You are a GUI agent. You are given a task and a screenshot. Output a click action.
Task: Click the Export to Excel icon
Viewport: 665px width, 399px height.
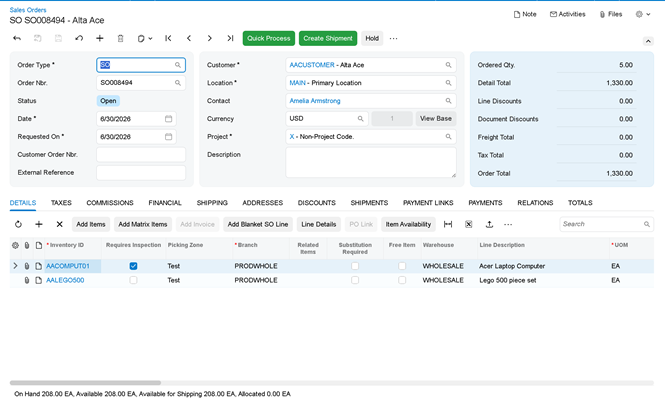(469, 224)
